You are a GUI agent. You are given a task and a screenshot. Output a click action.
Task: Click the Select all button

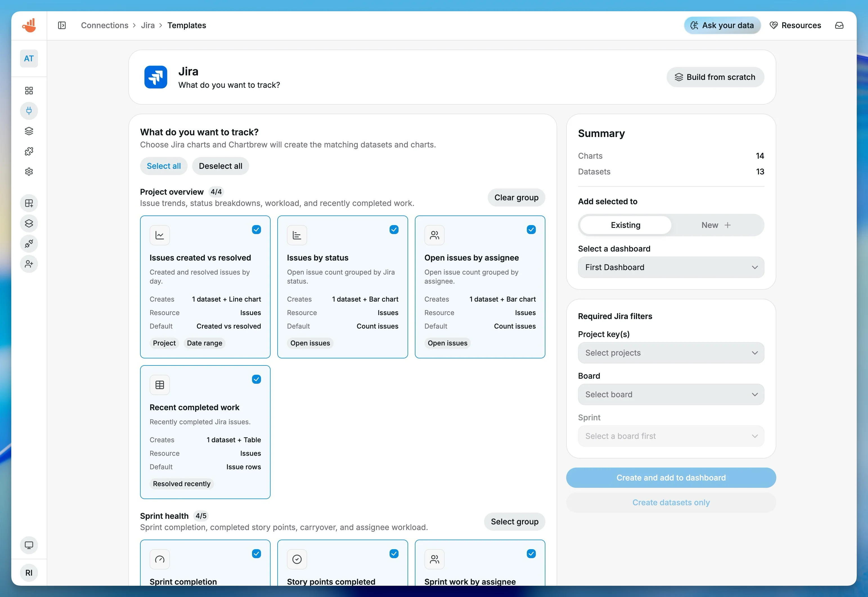click(x=164, y=166)
